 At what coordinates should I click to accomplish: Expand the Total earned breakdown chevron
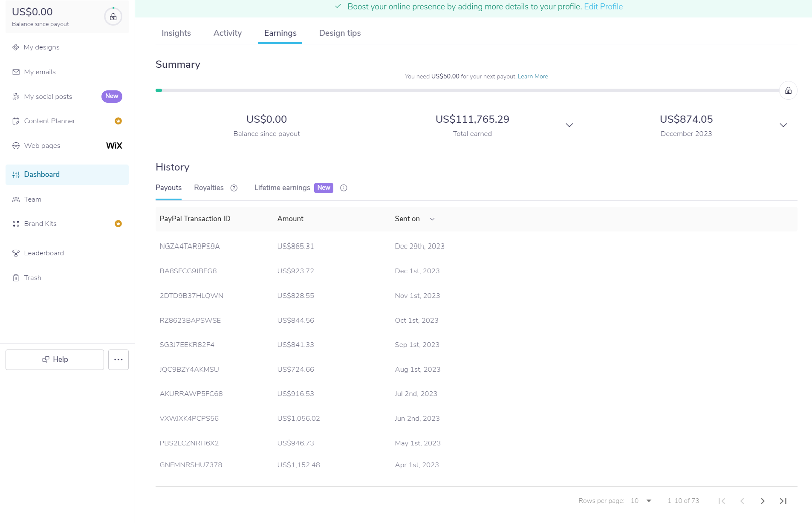pyautogui.click(x=569, y=125)
